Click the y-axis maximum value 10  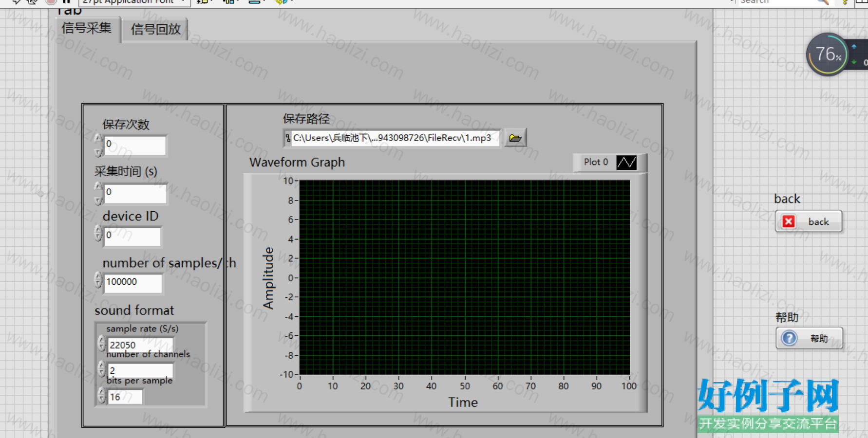point(288,181)
